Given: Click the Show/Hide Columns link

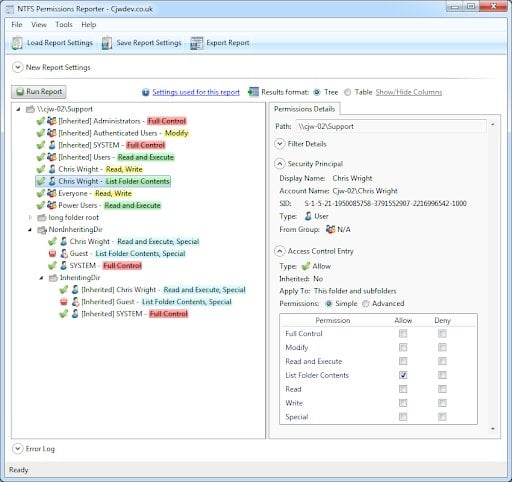Looking at the screenshot, I should tap(409, 92).
